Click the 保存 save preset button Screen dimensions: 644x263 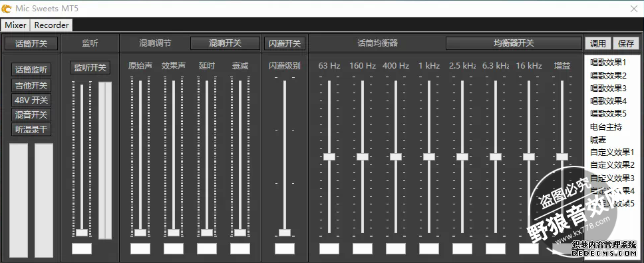point(626,43)
